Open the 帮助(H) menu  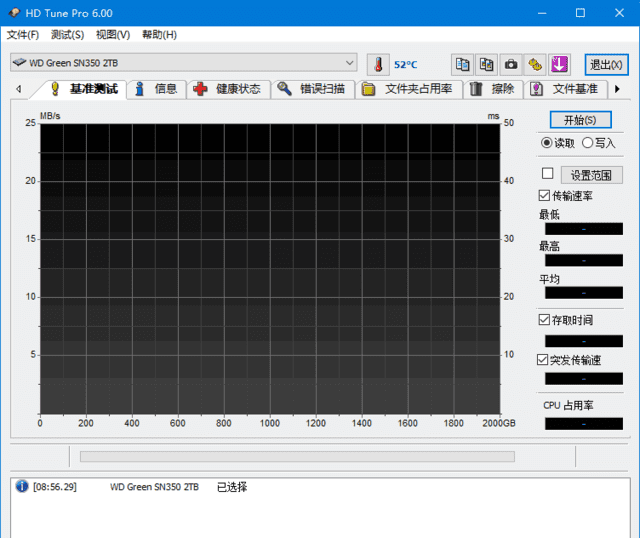click(159, 35)
